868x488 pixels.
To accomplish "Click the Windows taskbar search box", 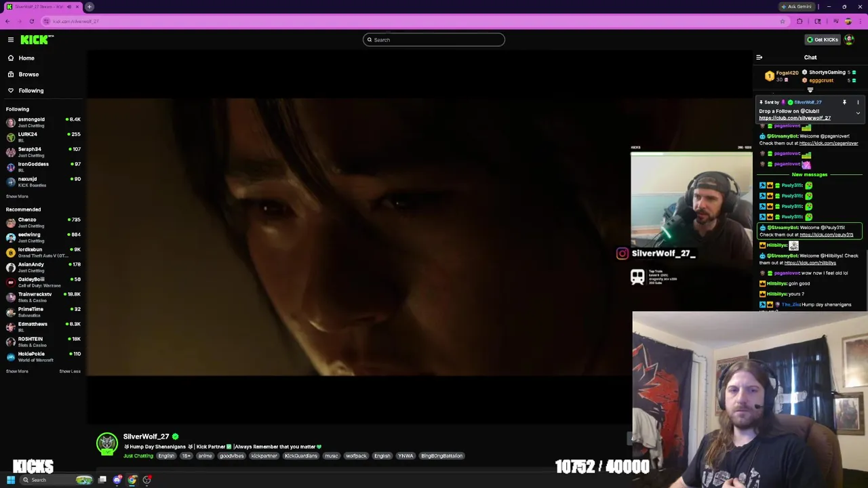I will (58, 481).
